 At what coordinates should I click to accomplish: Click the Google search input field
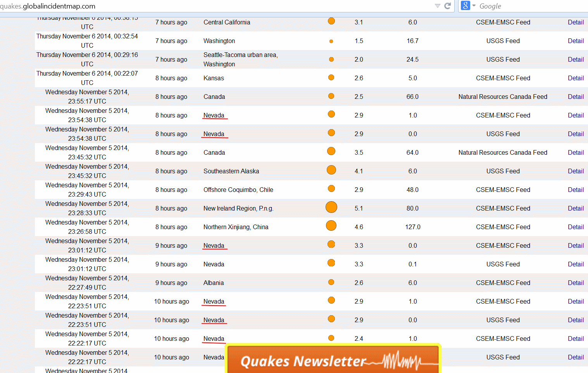click(533, 6)
